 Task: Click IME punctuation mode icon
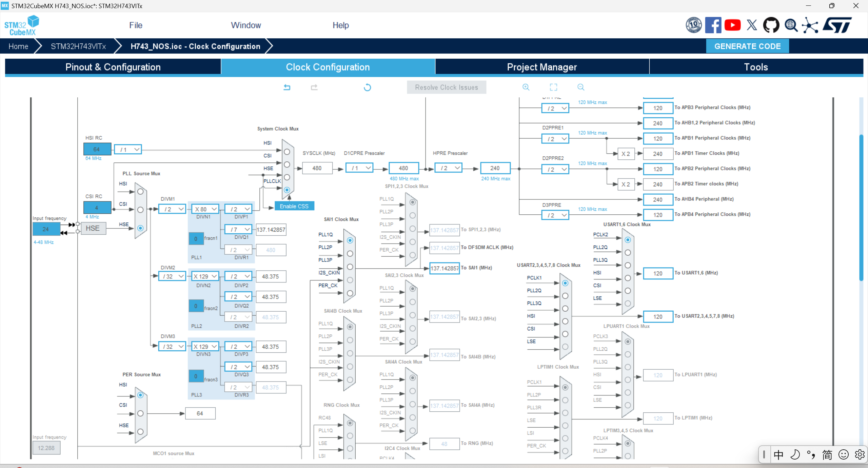811,454
